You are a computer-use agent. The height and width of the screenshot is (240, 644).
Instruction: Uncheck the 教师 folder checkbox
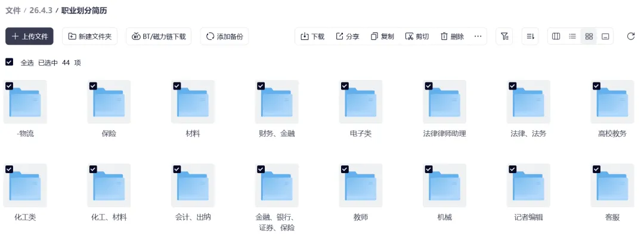345,170
